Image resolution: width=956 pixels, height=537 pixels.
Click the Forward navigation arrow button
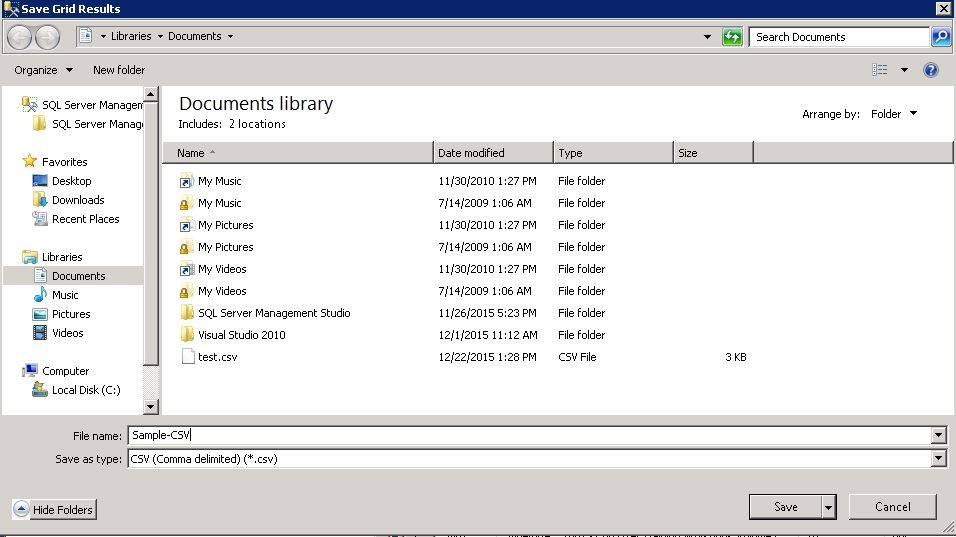click(x=48, y=37)
